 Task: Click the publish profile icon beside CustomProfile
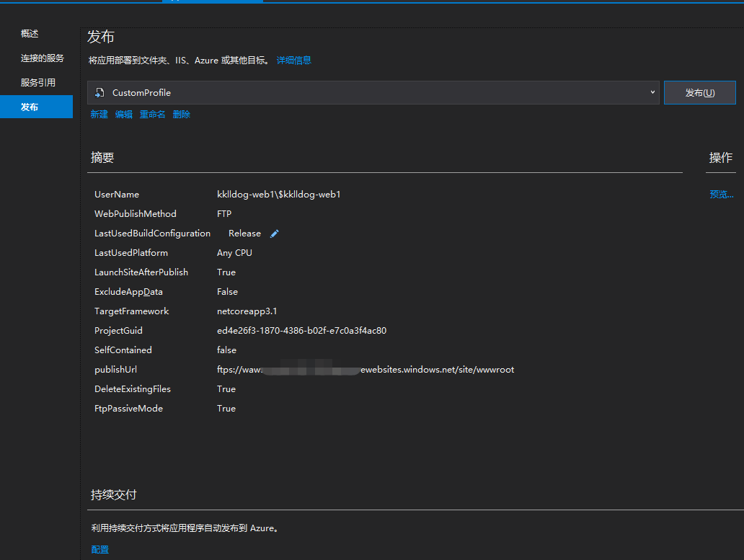pyautogui.click(x=99, y=92)
